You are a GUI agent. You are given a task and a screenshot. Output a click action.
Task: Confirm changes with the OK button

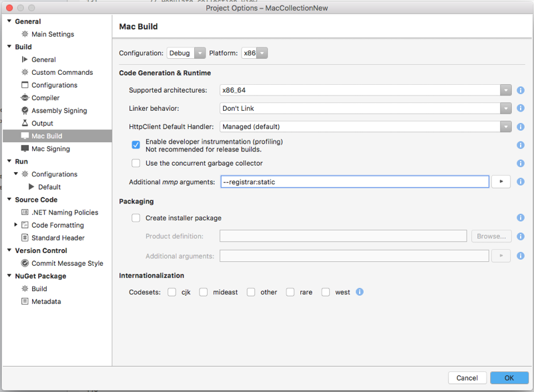pyautogui.click(x=509, y=377)
